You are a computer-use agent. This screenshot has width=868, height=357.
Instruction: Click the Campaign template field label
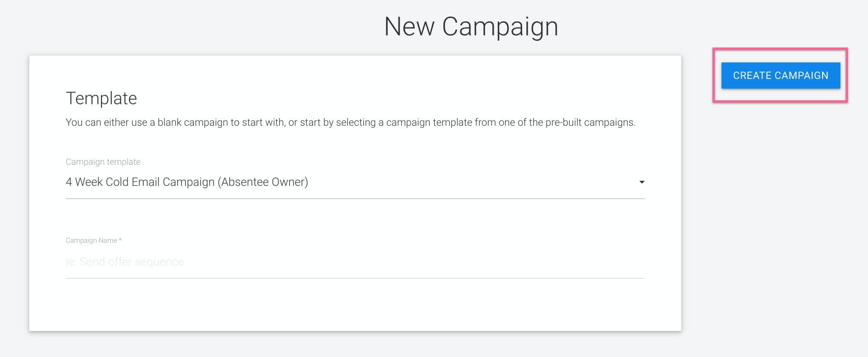point(103,162)
